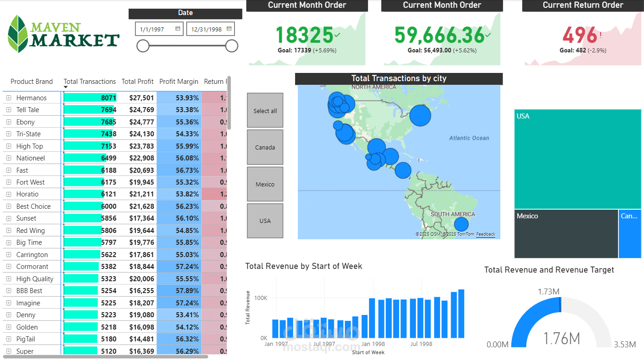Viewport: 644px width, 361px height.
Task: Sort by the Product Brand column header
Action: coord(31,82)
